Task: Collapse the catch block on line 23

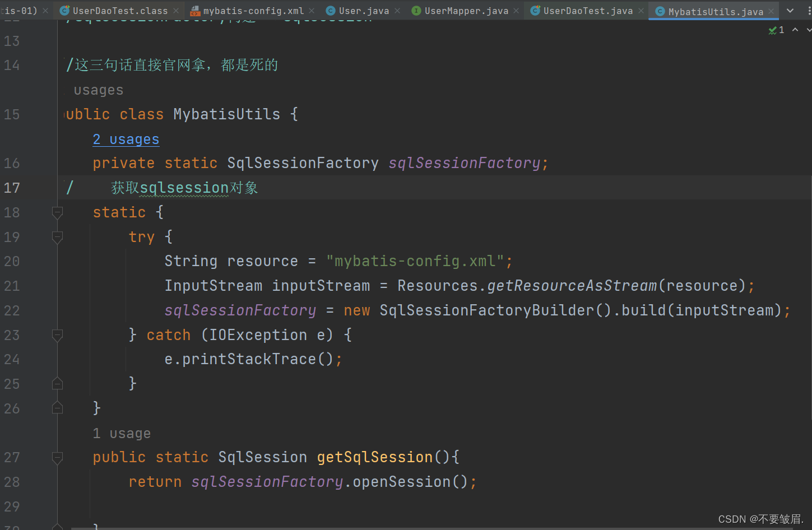Action: click(x=57, y=335)
